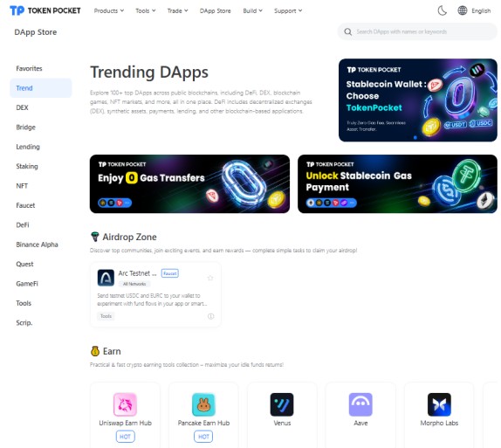Screen dimensions: 501x448
Task: Open the Stablecoin Wallet banner
Action: coord(418,100)
